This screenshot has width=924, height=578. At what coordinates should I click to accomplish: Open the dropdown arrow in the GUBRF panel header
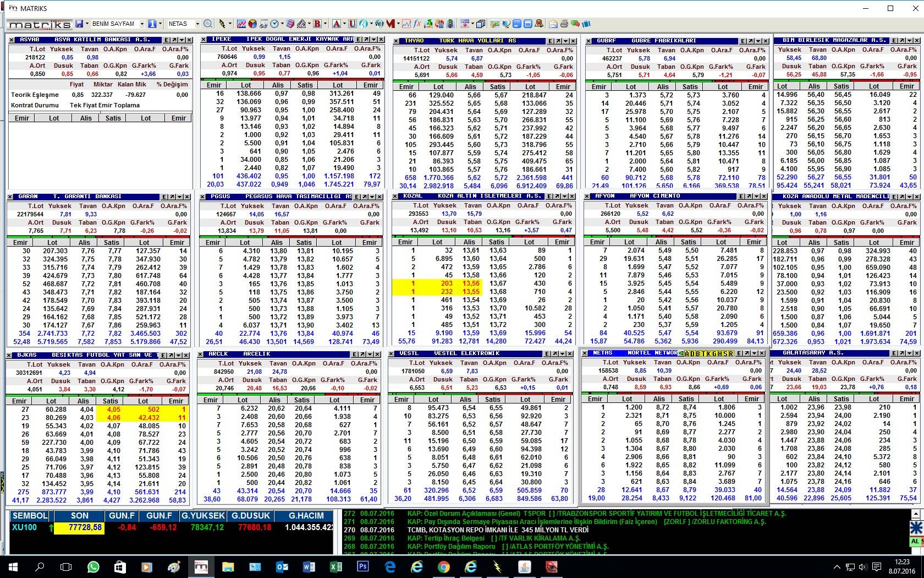pyautogui.click(x=759, y=41)
